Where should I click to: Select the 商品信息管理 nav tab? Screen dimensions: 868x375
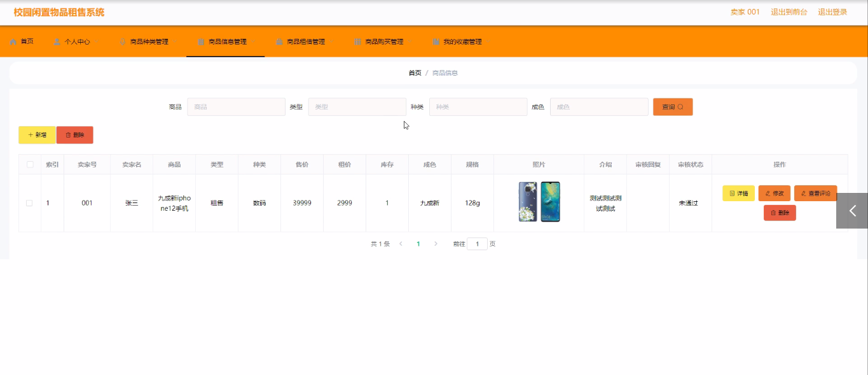tap(226, 42)
